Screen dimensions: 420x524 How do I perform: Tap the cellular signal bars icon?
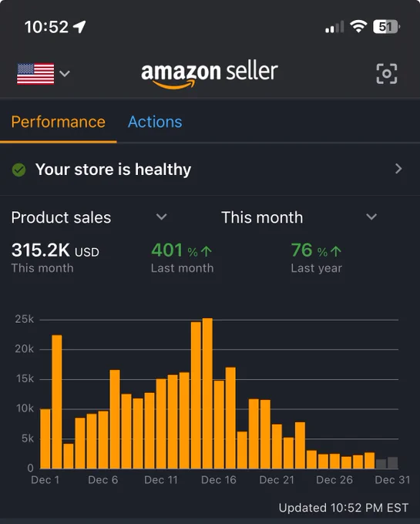tap(334, 27)
